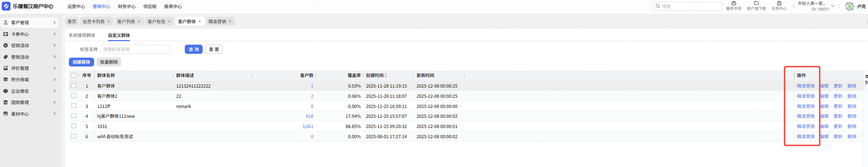The image size is (868, 167).
Task: Sort the table by 创建时间
Action: (x=385, y=75)
